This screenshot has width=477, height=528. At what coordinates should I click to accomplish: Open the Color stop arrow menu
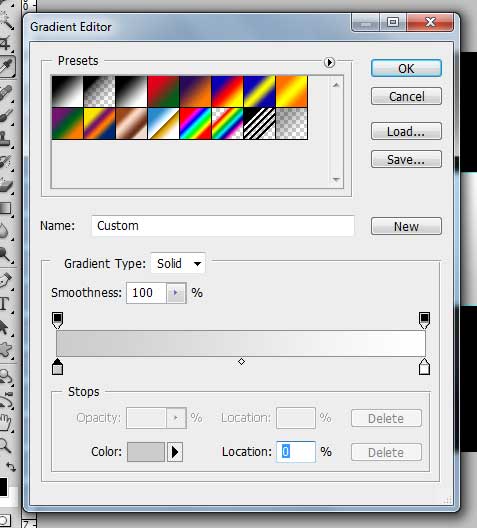tap(175, 452)
